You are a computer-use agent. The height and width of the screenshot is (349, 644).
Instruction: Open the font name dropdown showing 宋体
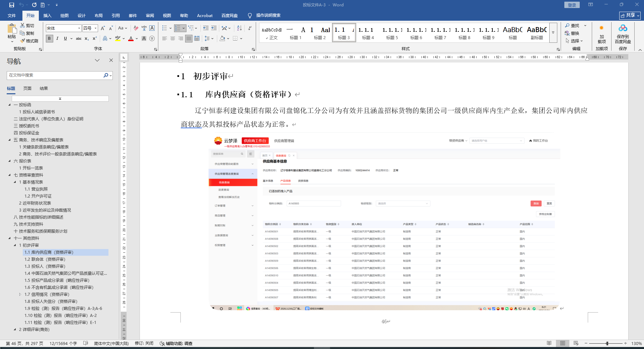(x=79, y=28)
